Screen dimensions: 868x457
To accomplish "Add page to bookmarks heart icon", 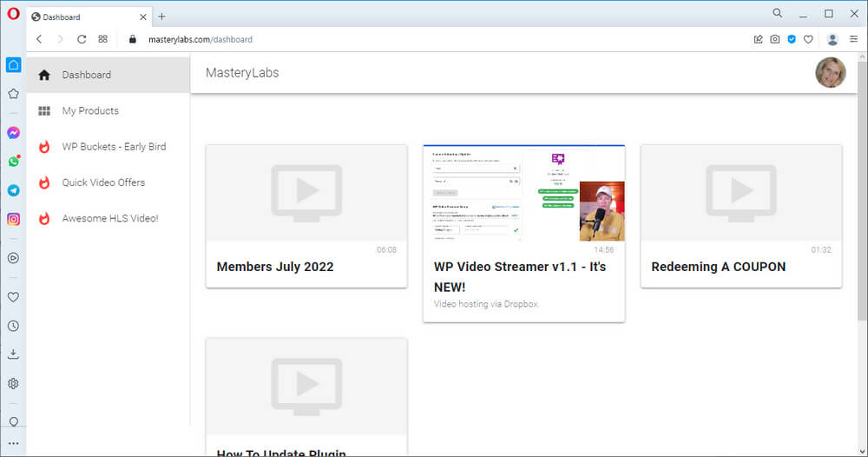I will click(808, 39).
